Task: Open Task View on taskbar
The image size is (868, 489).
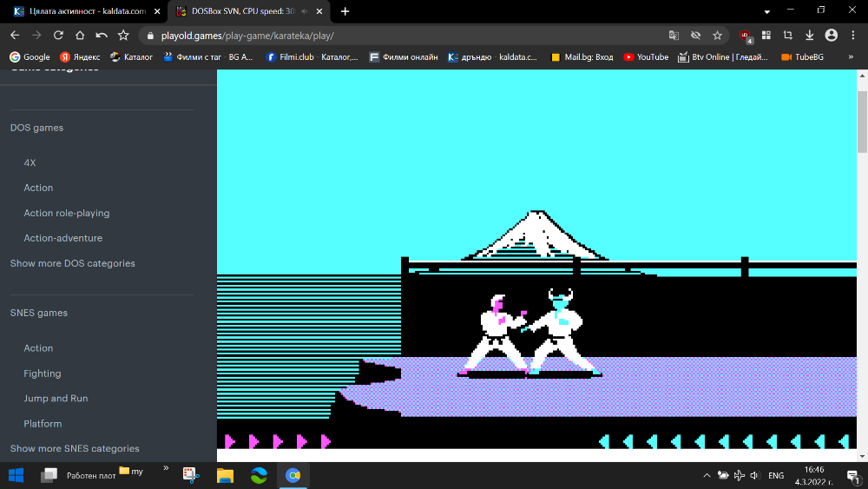Action: 49,475
